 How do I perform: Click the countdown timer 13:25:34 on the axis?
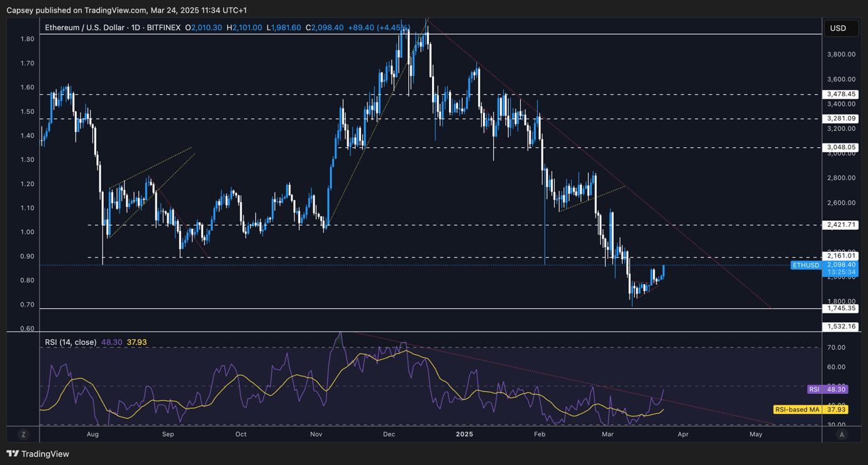(x=841, y=273)
